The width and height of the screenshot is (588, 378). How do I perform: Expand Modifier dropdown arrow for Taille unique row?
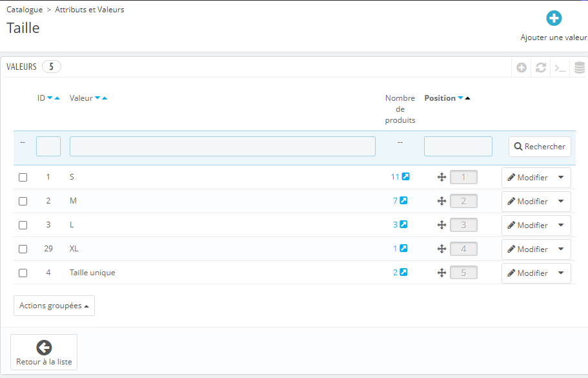point(561,273)
